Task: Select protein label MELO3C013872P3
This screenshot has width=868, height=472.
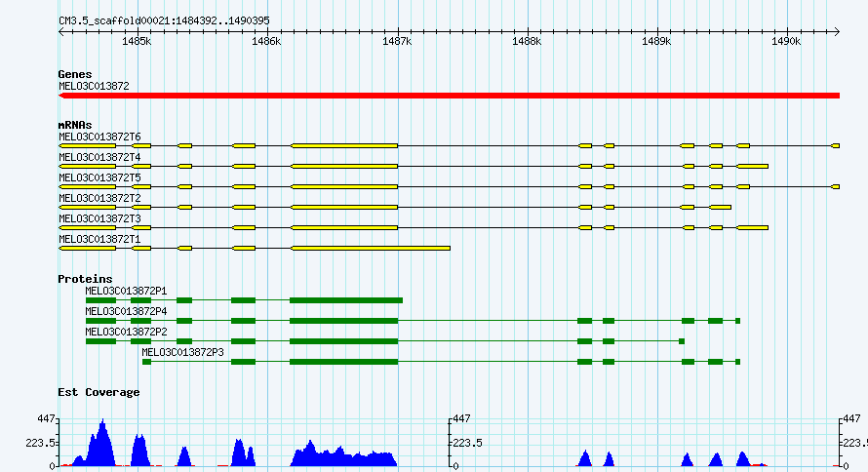Action: pyautogui.click(x=182, y=352)
